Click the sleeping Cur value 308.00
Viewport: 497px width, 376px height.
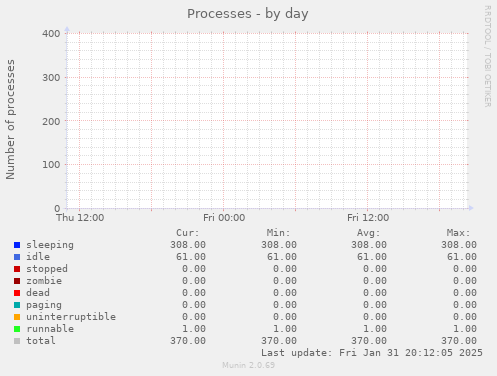point(188,245)
